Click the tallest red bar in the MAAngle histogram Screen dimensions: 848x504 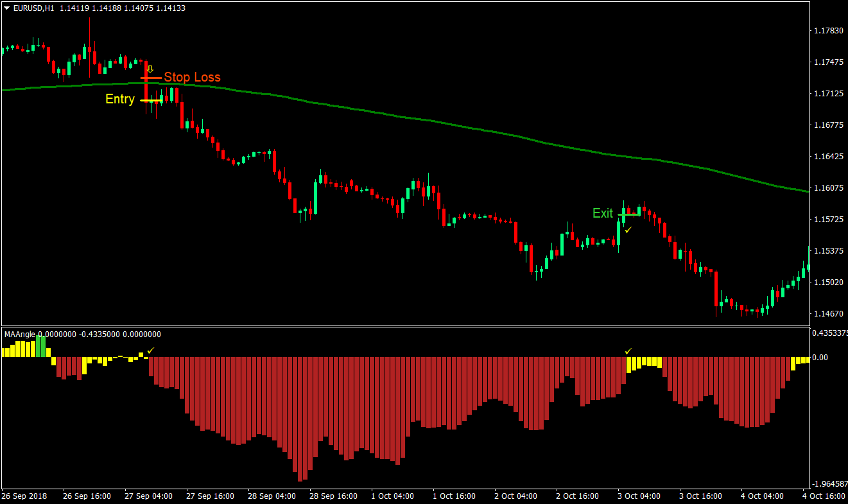point(300,417)
